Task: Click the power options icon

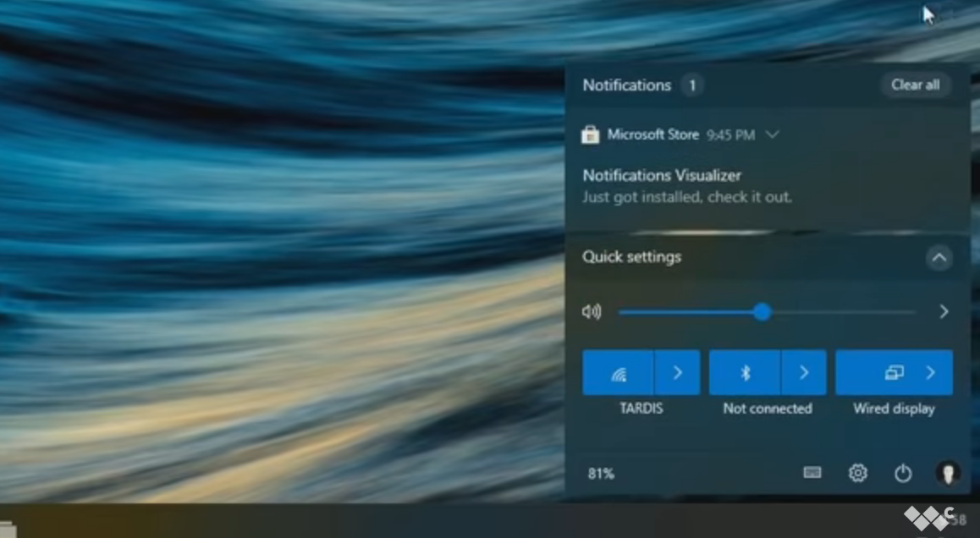Action: coord(902,474)
